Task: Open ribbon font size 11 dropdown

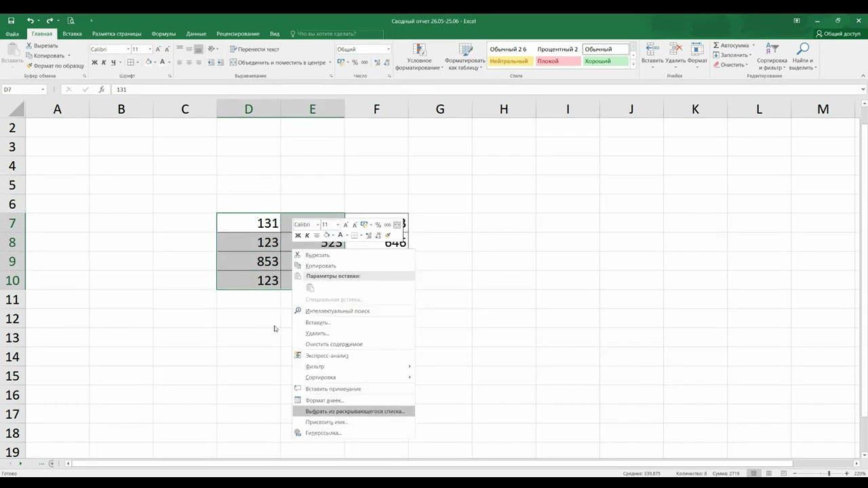Action: coord(149,49)
